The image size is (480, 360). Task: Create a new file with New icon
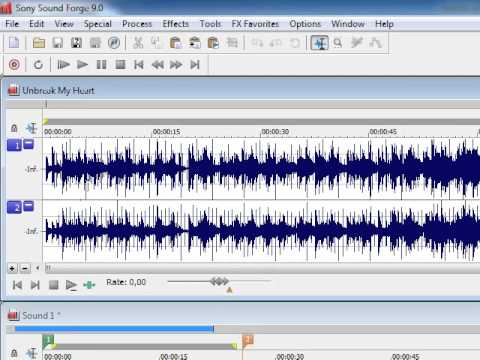[x=14, y=43]
